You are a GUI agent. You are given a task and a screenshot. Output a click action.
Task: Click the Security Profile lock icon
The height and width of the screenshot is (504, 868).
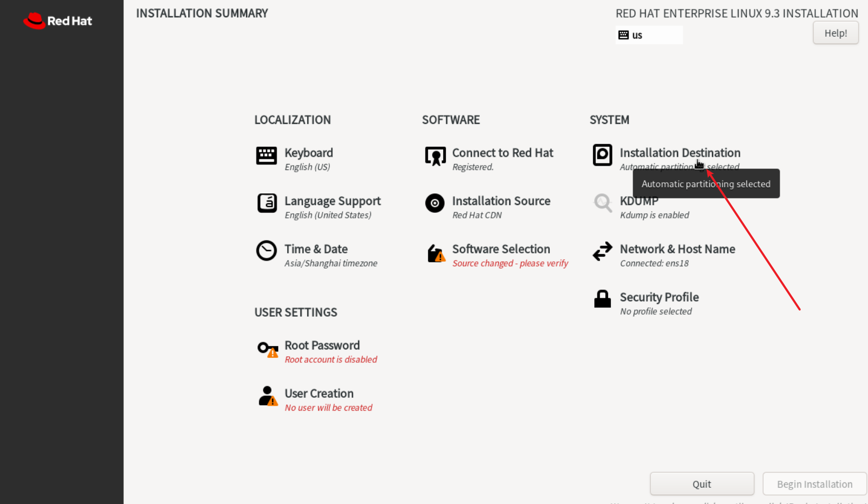pos(602,299)
